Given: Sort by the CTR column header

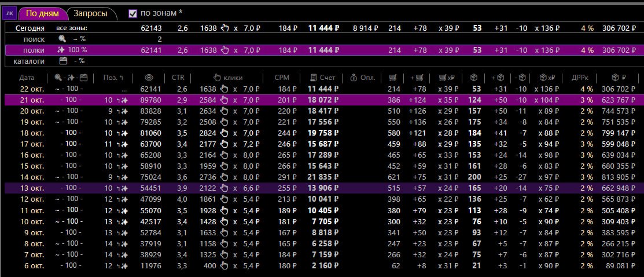Looking at the screenshot, I should 178,78.
